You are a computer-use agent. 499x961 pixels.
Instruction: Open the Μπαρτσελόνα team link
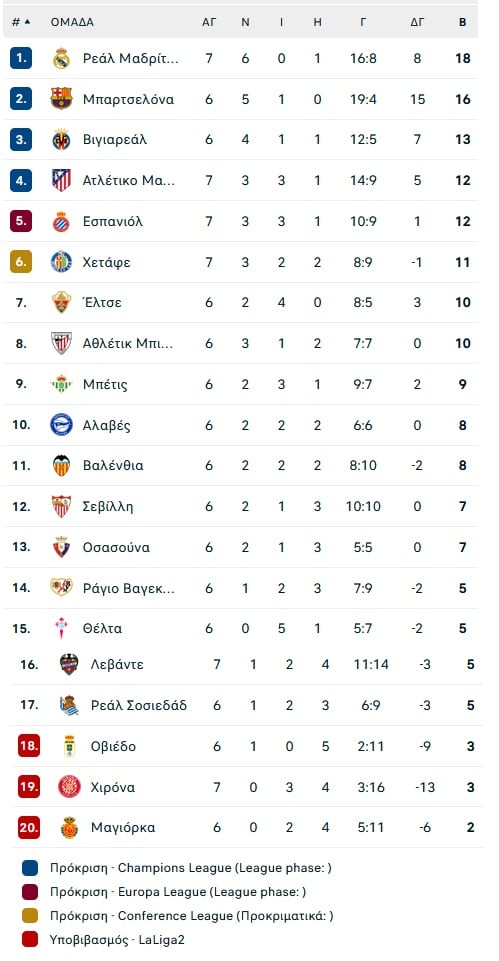128,99
